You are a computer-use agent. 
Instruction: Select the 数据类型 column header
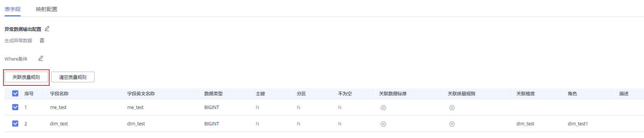[213, 93]
